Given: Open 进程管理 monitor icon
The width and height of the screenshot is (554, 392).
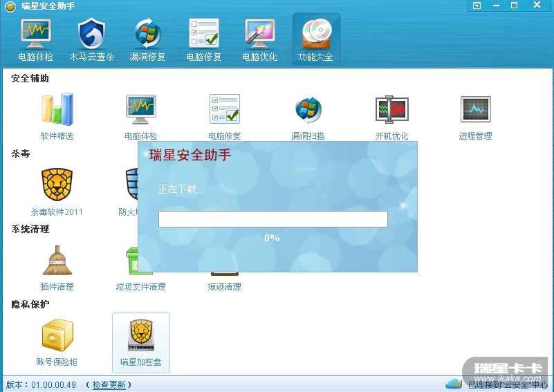Looking at the screenshot, I should [476, 109].
